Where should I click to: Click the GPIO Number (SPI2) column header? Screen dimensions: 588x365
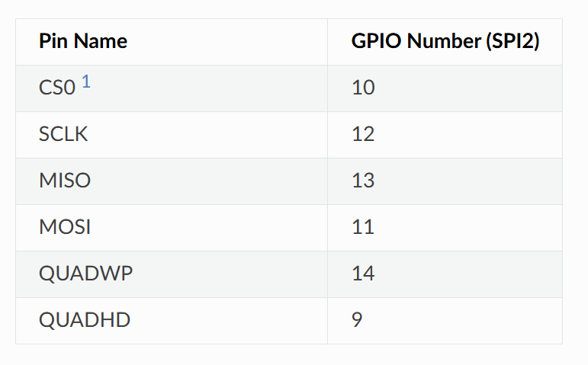click(445, 42)
